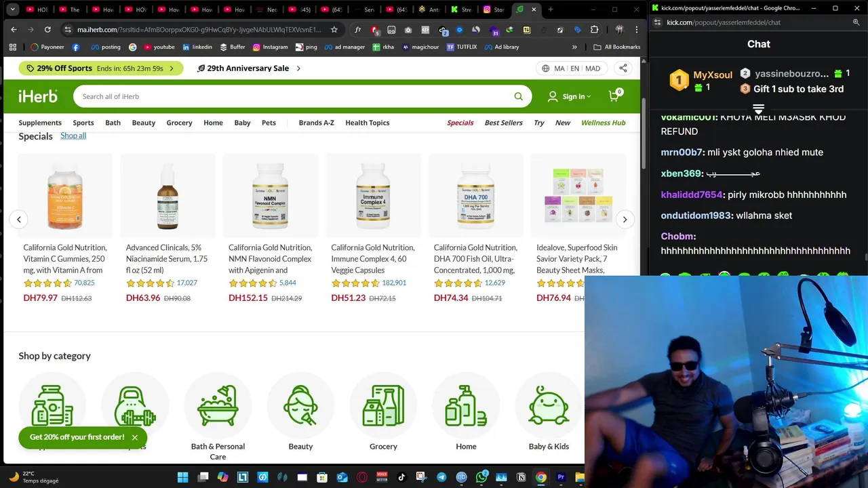Open DHA 700 Fish Oil product image
The width and height of the screenshot is (868, 488).
pos(475,196)
